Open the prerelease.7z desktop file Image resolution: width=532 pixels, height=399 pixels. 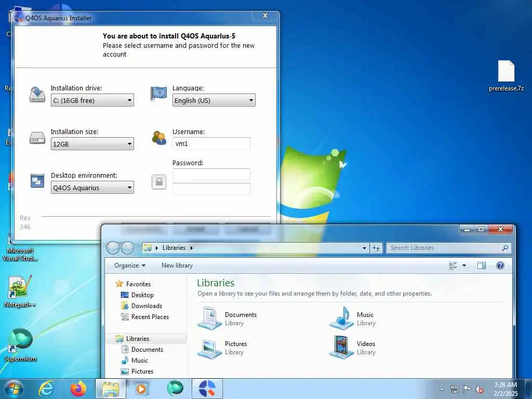click(x=506, y=76)
